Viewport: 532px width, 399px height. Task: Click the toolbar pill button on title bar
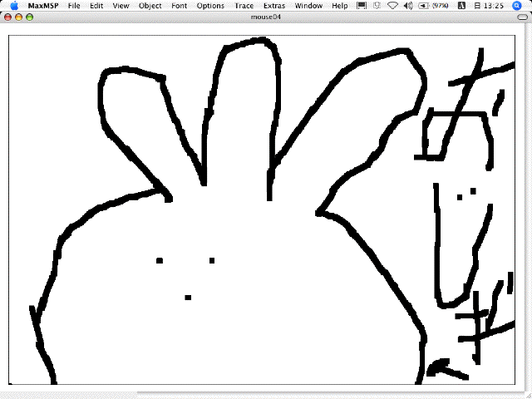(x=523, y=17)
